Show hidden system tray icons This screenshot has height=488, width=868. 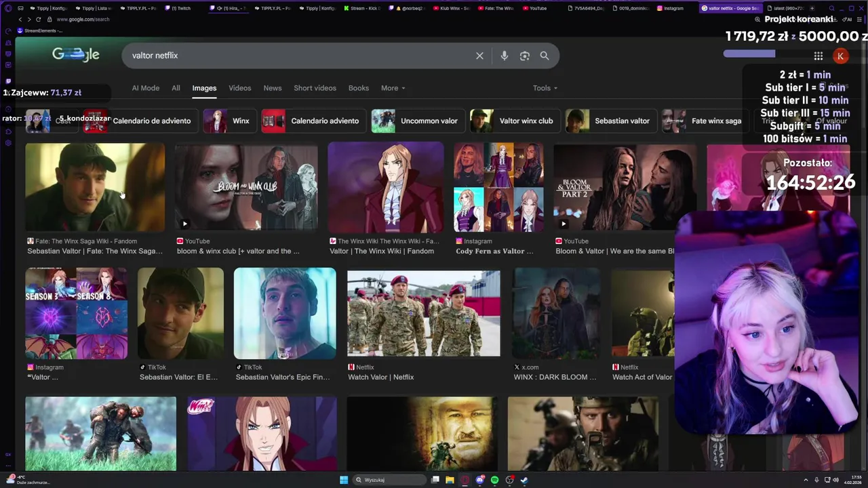point(806,480)
